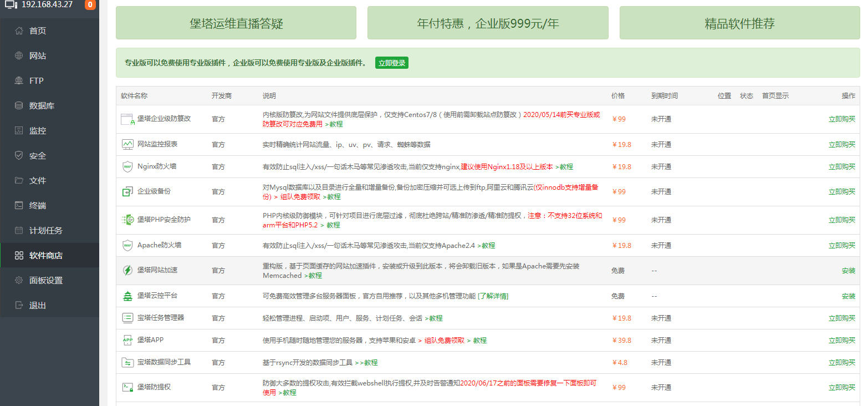Click the monitor icon beside 监控
This screenshot has width=868, height=406.
click(19, 130)
